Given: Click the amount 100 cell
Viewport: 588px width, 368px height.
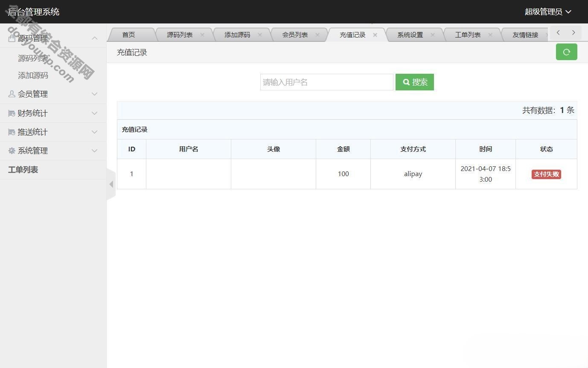Looking at the screenshot, I should [343, 174].
